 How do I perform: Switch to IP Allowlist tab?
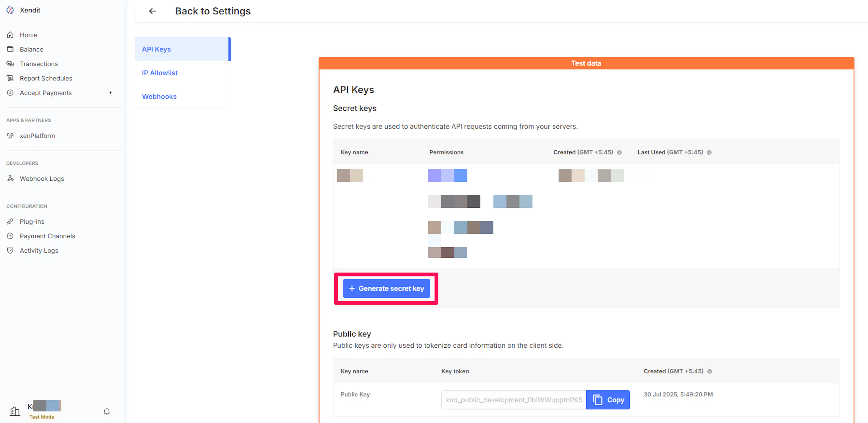point(159,73)
